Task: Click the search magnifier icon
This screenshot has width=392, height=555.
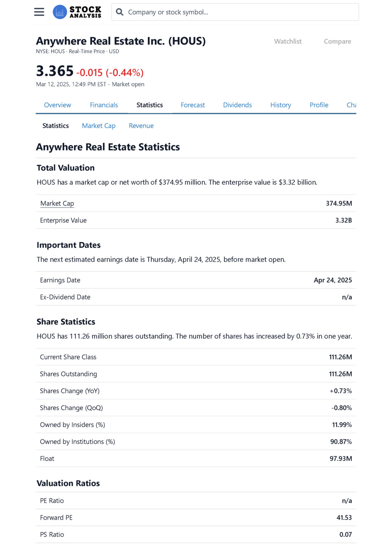Action: click(120, 12)
